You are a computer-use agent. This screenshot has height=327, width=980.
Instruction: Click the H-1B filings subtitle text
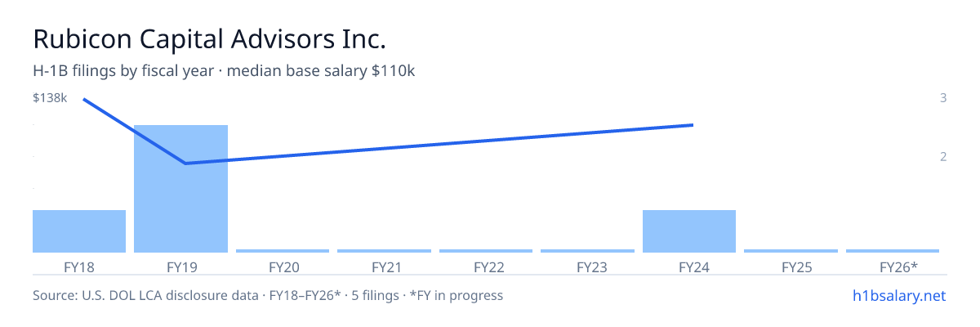point(224,71)
